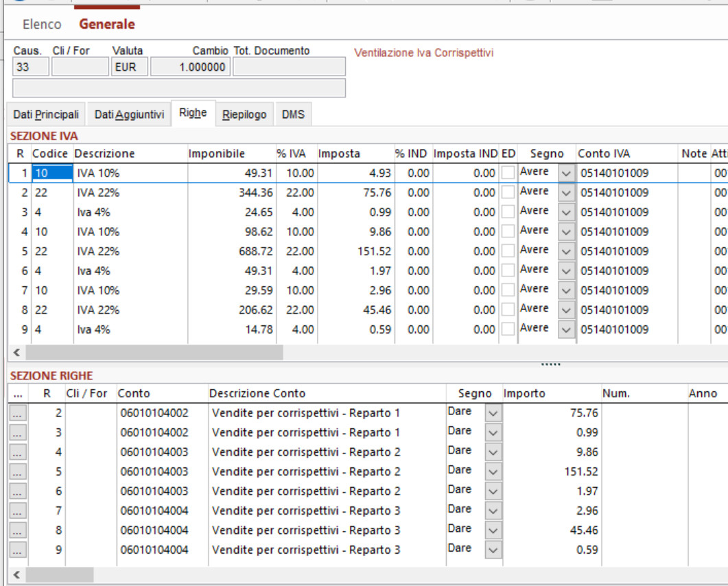Click left scroll arrow in SEZIONE IVA

[16, 353]
